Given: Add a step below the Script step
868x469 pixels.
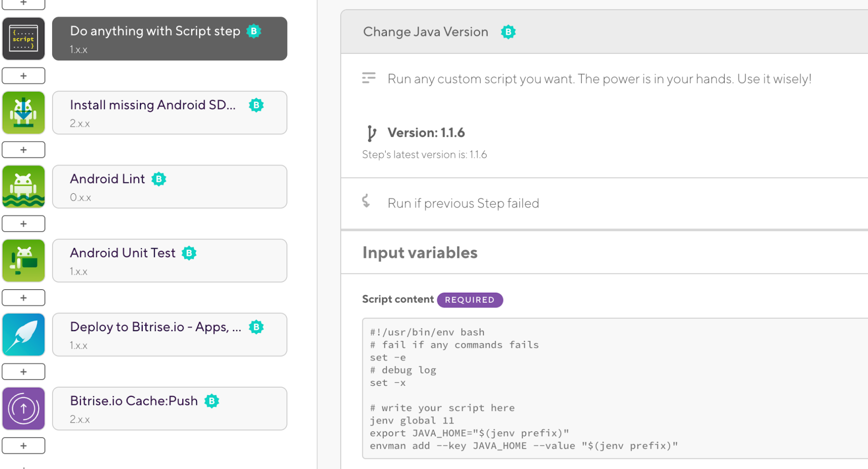Looking at the screenshot, I should point(23,76).
